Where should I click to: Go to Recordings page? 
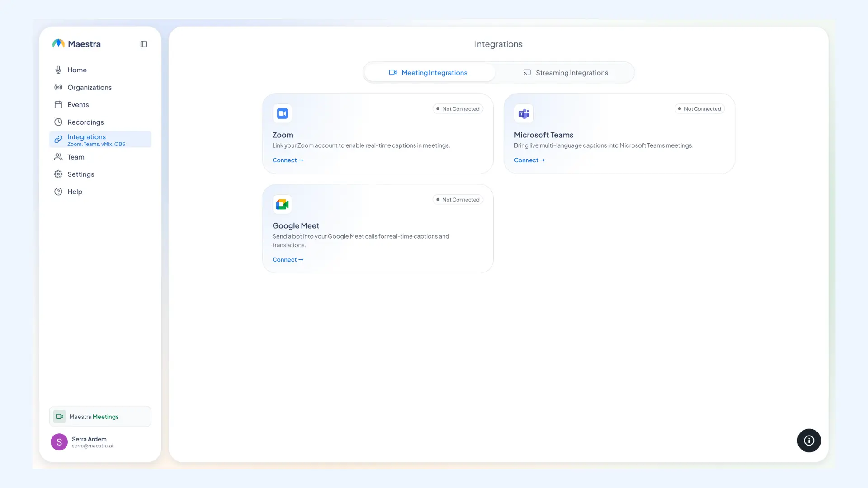100,122
